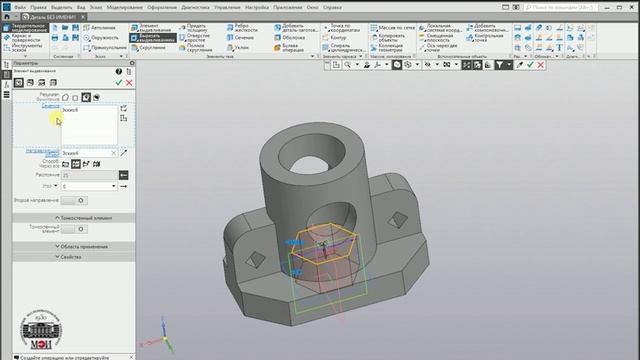Select first Способ option icon
Image resolution: width=640 pixels, height=360 pixels.
pos(65,164)
